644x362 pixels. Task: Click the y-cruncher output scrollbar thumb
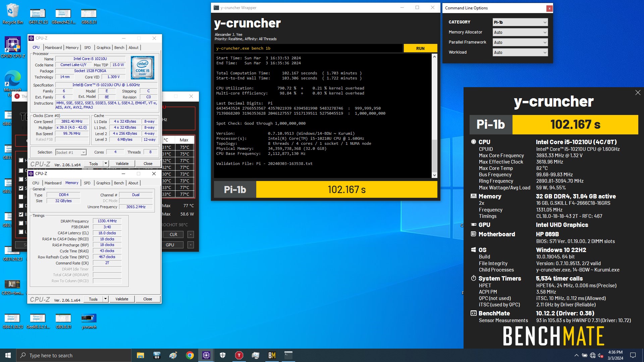point(434,156)
